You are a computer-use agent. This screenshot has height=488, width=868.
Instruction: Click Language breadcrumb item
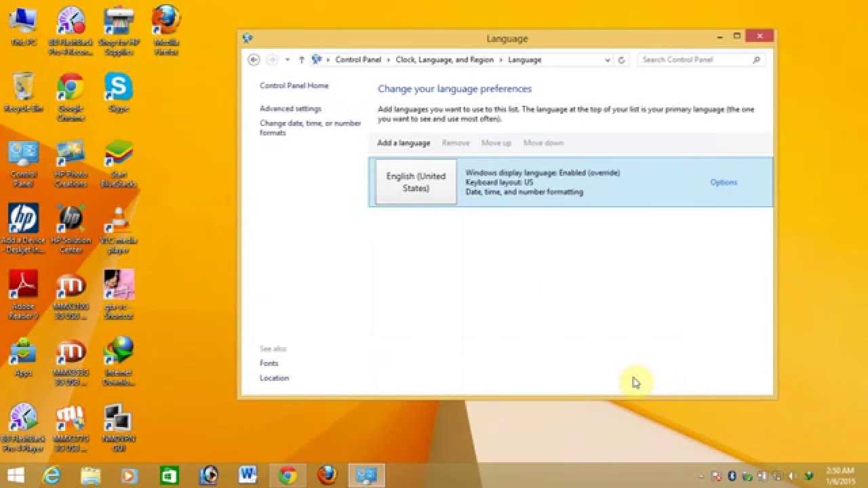525,60
